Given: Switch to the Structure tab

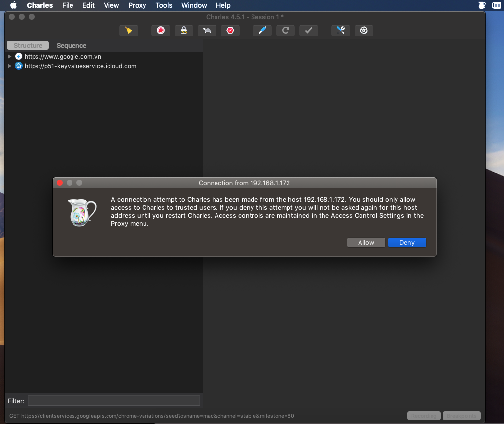Looking at the screenshot, I should [x=28, y=45].
